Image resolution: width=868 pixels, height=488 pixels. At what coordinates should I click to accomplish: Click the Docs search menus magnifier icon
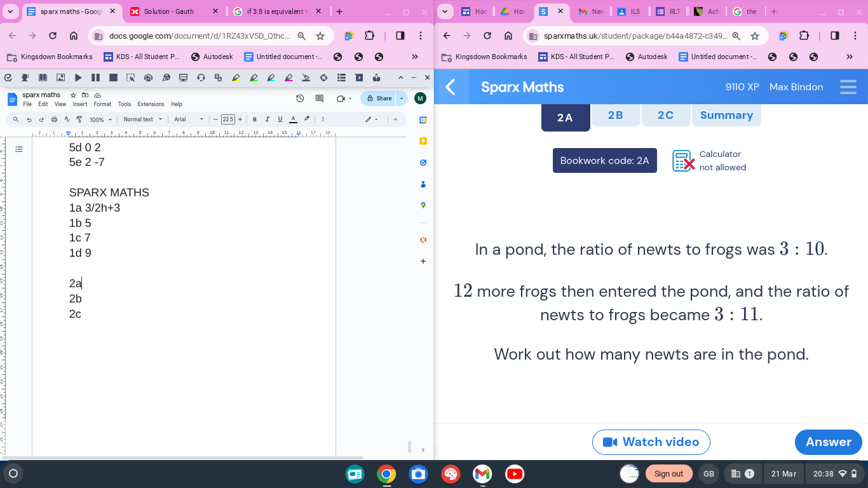pos(16,119)
